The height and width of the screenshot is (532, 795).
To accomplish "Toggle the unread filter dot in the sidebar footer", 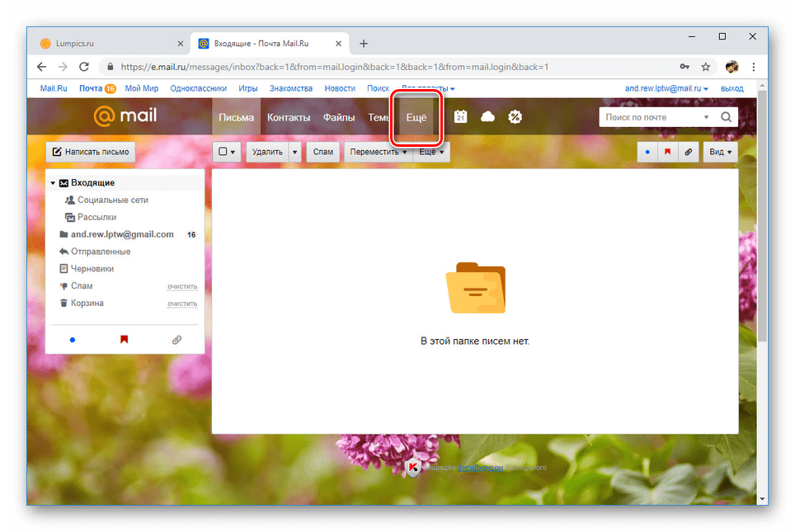I will [73, 339].
